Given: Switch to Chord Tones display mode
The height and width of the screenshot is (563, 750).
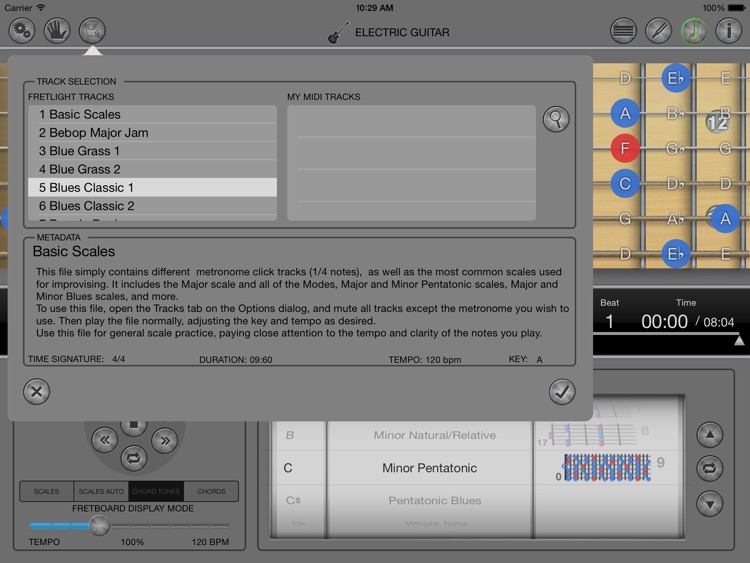Looking at the screenshot, I should (156, 491).
